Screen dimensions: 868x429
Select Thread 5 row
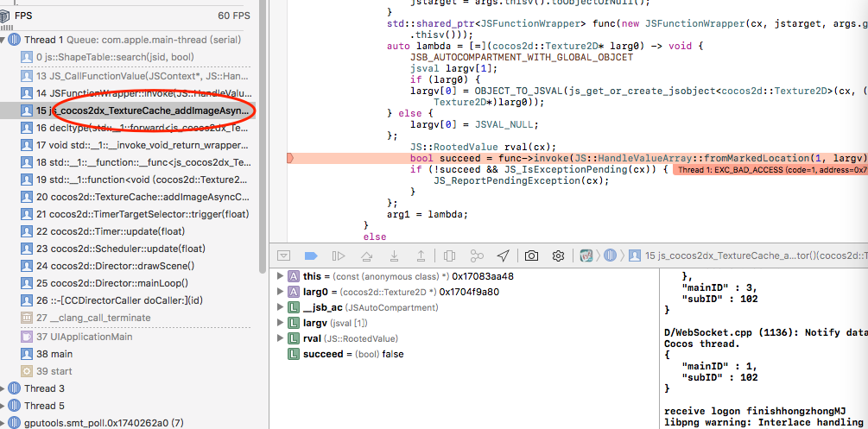(x=128, y=406)
